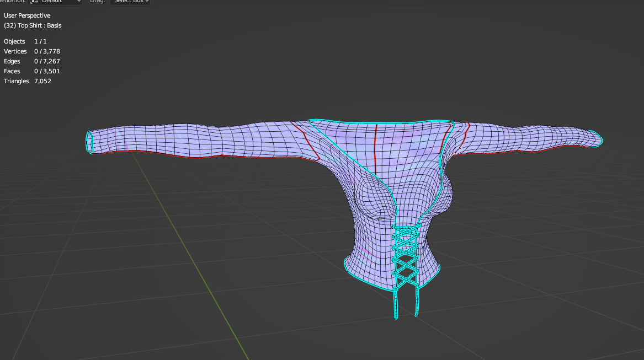
Task: Click the '(32) Top Shirt : Basis' text
Action: tap(33, 25)
